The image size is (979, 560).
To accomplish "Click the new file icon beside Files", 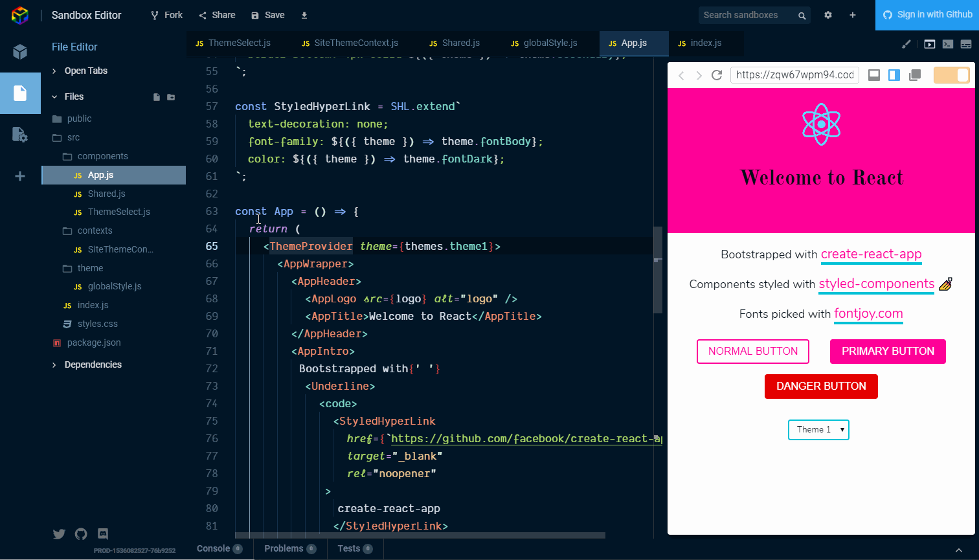I will [156, 97].
